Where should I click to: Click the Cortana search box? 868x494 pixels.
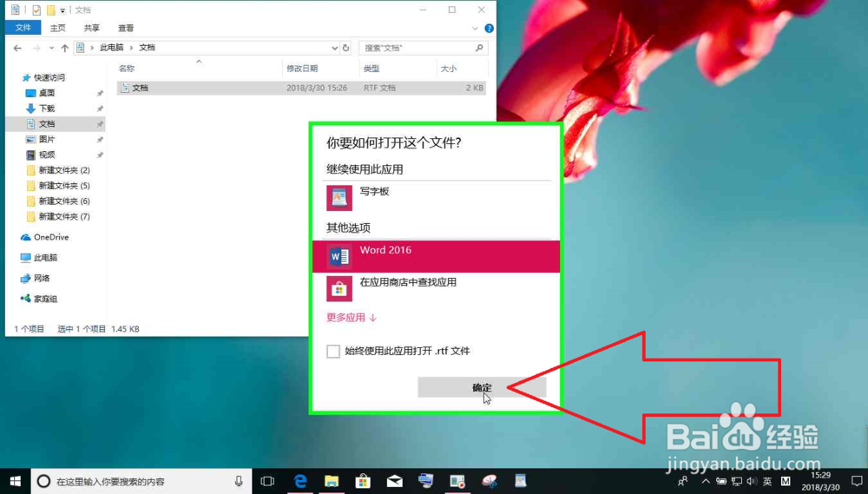[141, 481]
